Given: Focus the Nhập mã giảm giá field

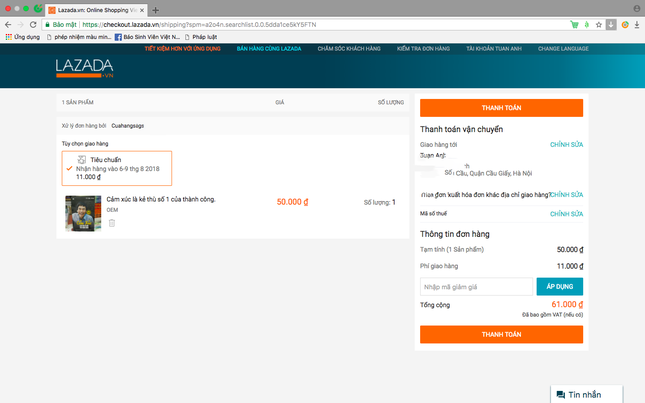Looking at the screenshot, I should (476, 287).
